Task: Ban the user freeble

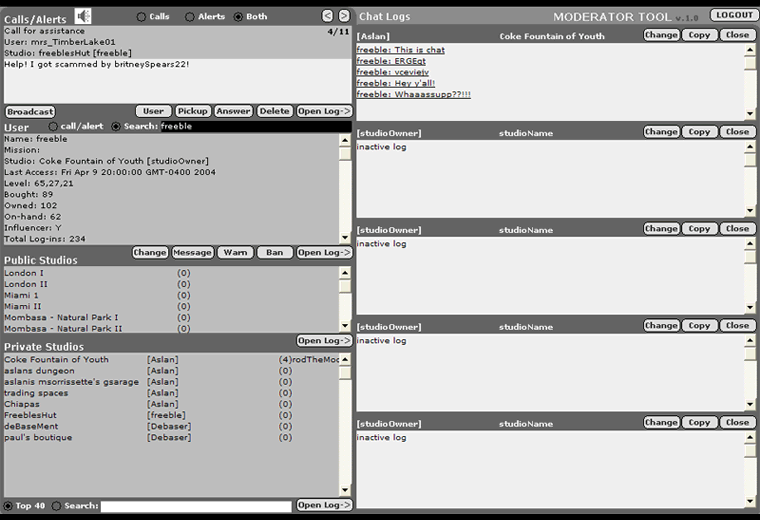Action: (x=274, y=252)
